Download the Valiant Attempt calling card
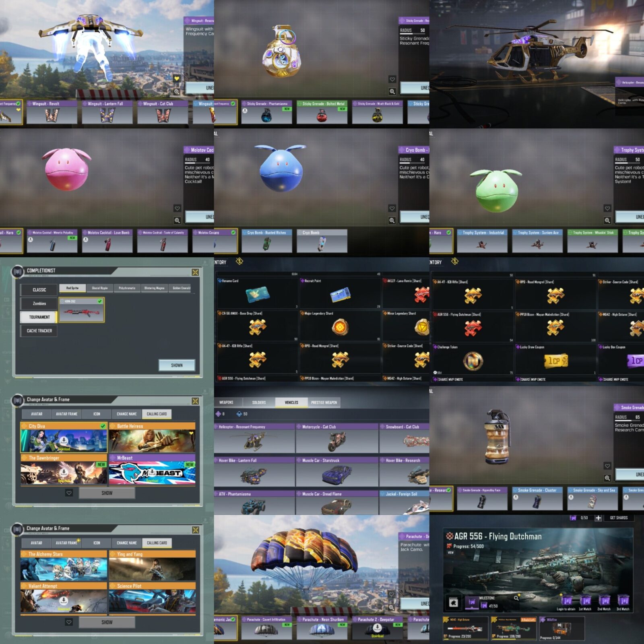This screenshot has width=644, height=644. [64, 601]
